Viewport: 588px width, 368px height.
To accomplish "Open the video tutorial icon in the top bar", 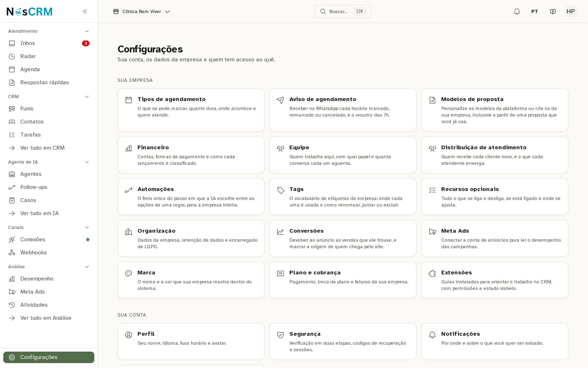I will tap(553, 11).
